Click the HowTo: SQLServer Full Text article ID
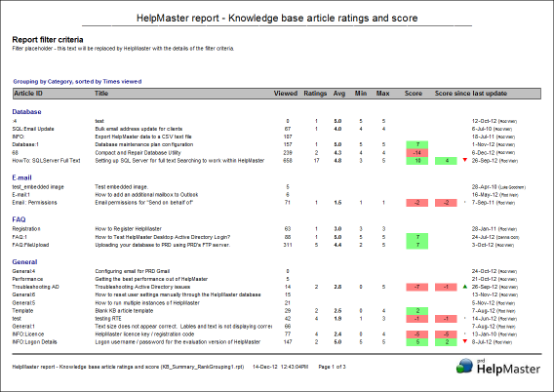The width and height of the screenshot is (554, 392). [x=46, y=160]
